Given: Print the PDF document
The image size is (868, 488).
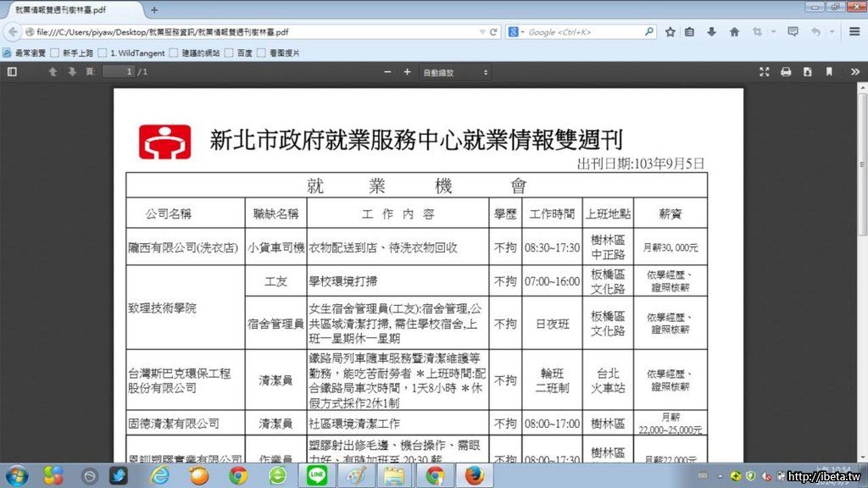Looking at the screenshot, I should 786,72.
